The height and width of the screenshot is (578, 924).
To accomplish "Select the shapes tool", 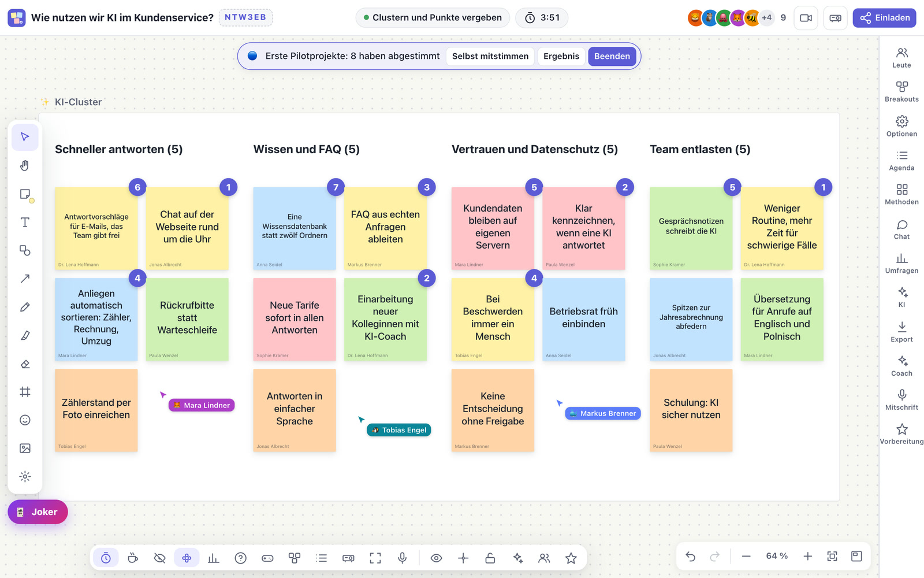I will [25, 251].
